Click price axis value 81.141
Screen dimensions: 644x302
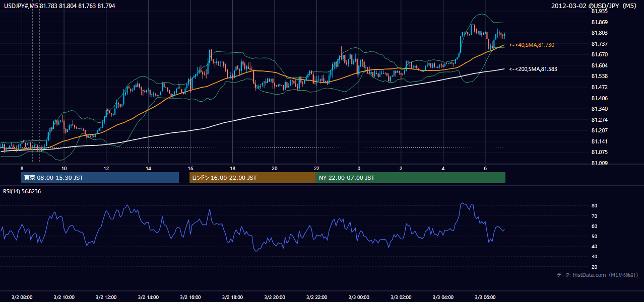point(599,142)
